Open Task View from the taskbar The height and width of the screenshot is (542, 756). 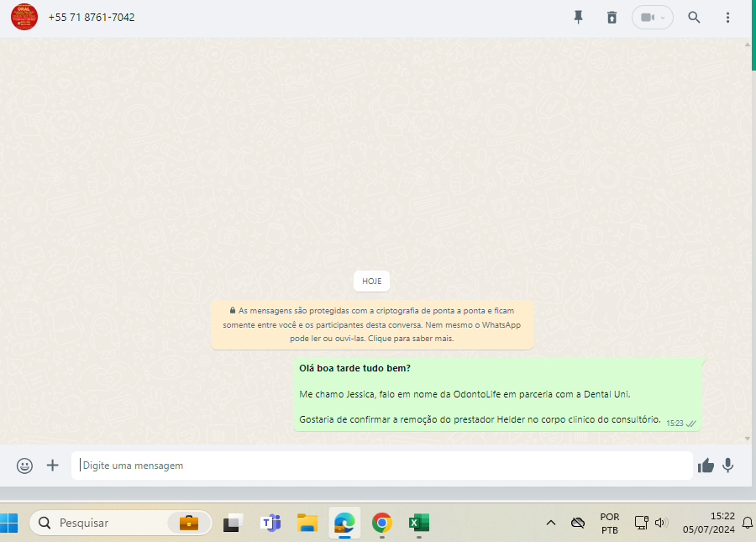pos(233,523)
